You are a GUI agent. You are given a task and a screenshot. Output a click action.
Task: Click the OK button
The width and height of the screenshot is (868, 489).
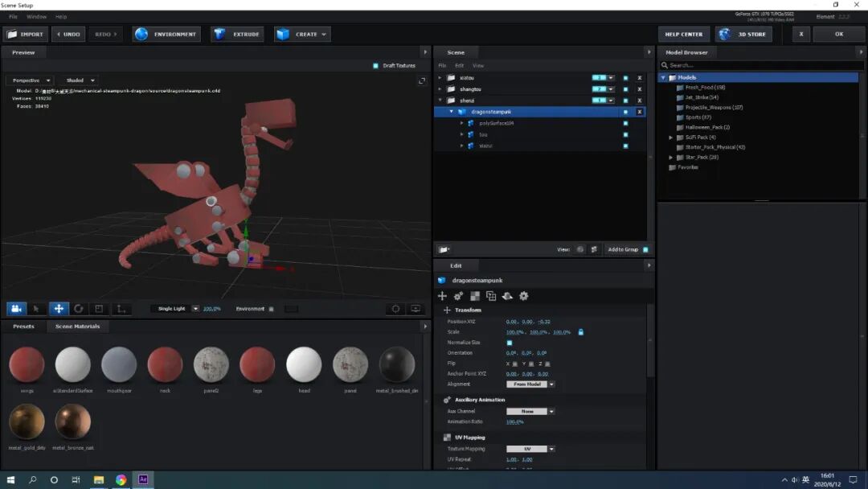point(838,34)
